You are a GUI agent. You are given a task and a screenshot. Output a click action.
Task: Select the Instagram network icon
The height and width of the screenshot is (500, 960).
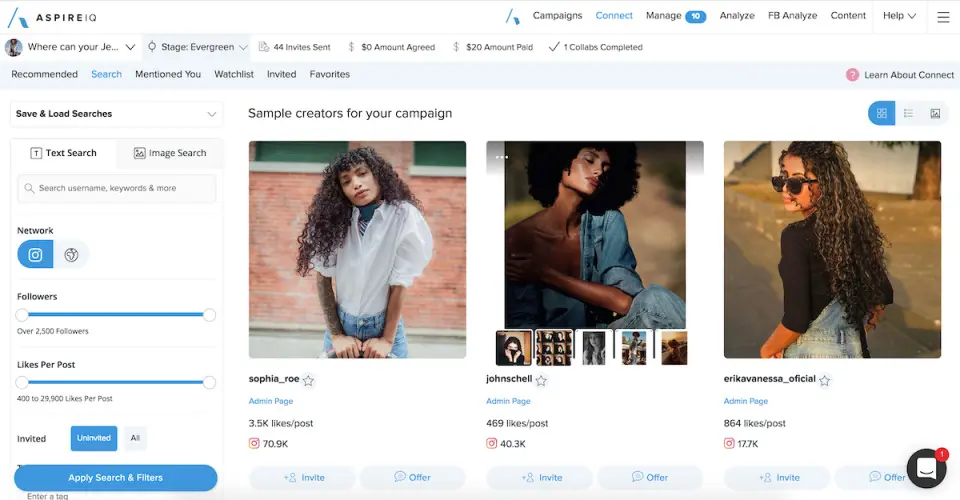pyautogui.click(x=35, y=255)
